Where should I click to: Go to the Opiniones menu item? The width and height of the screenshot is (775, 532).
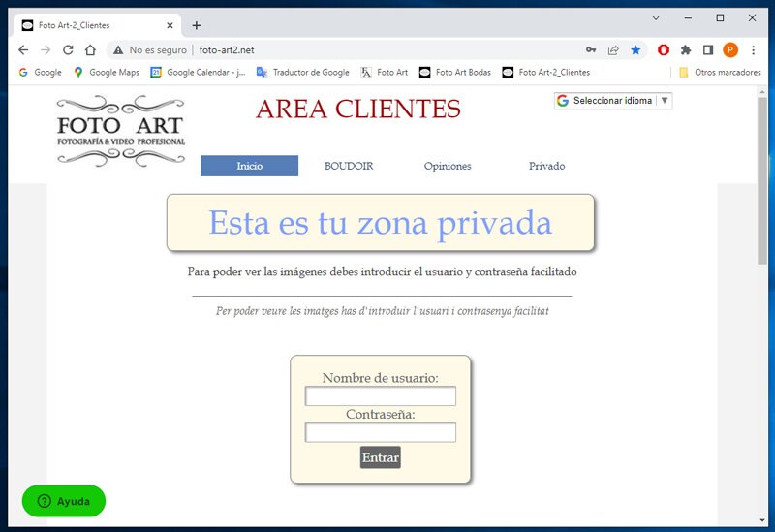tap(448, 166)
